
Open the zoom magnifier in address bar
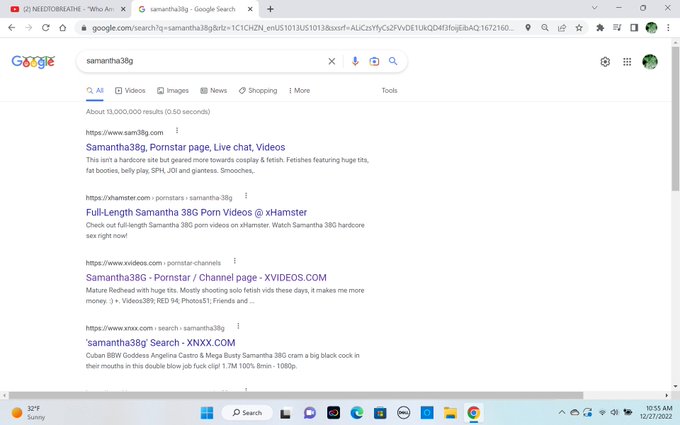click(x=545, y=28)
